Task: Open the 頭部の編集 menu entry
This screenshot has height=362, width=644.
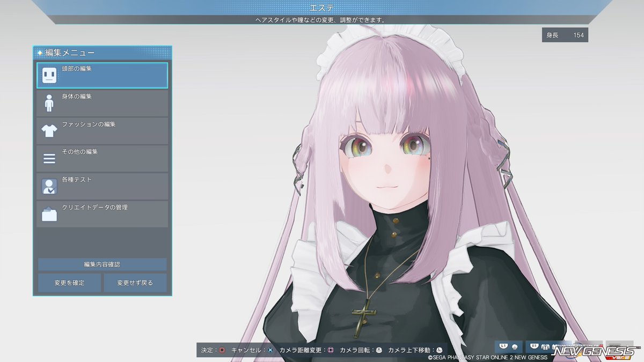Action: [x=102, y=75]
